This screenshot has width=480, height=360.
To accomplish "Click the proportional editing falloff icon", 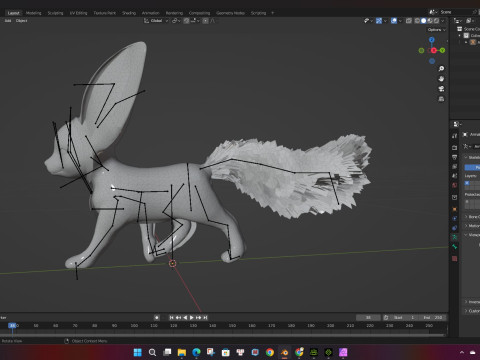I will 212,21.
